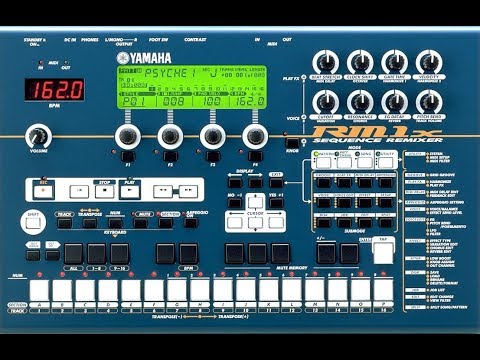Select PATT CHAIN mode button
Screen dimensions: 480x360
tap(344, 163)
